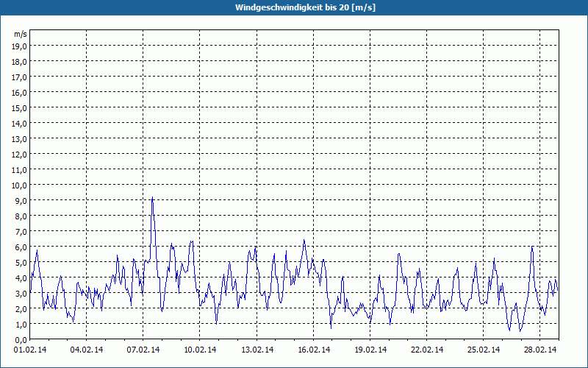Click the 01.02.14 date label
Screen dimensions: 588x368
tap(30, 350)
